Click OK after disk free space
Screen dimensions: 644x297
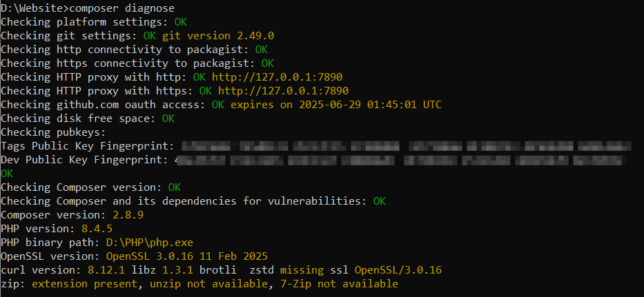point(168,119)
